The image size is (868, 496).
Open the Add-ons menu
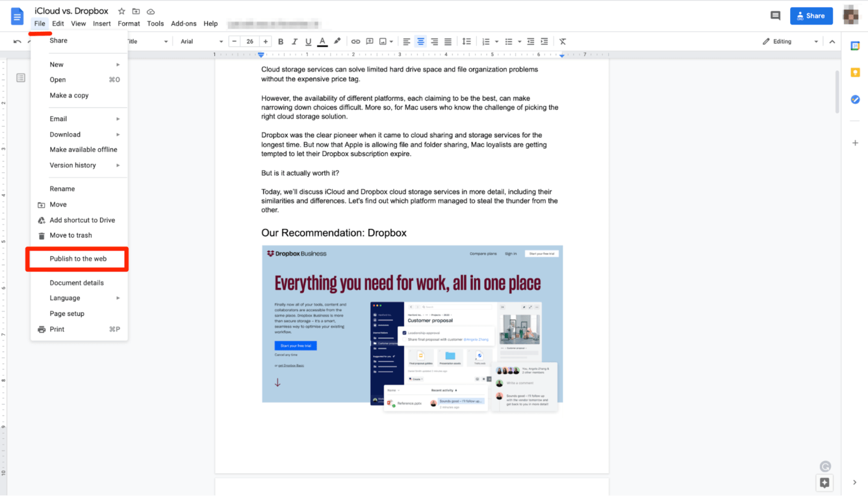click(184, 23)
